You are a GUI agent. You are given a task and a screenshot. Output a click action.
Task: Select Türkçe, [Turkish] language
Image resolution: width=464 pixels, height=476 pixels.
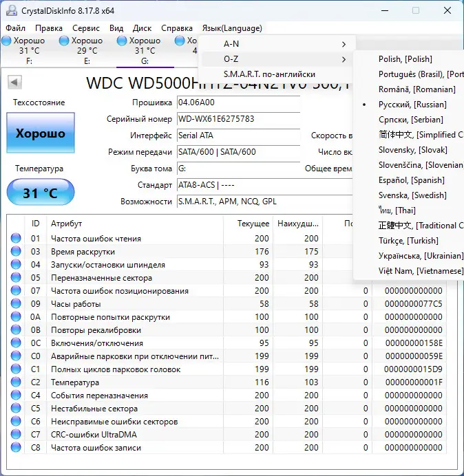pyautogui.click(x=410, y=241)
